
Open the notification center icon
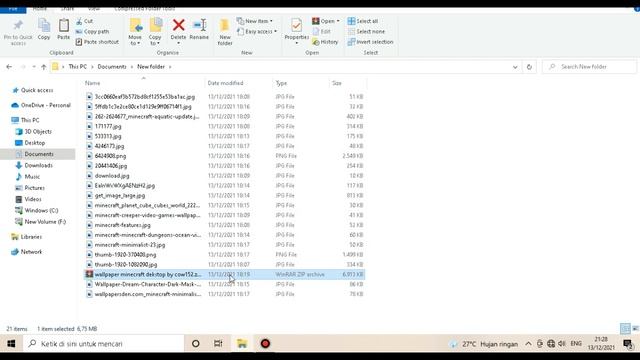coord(628,344)
